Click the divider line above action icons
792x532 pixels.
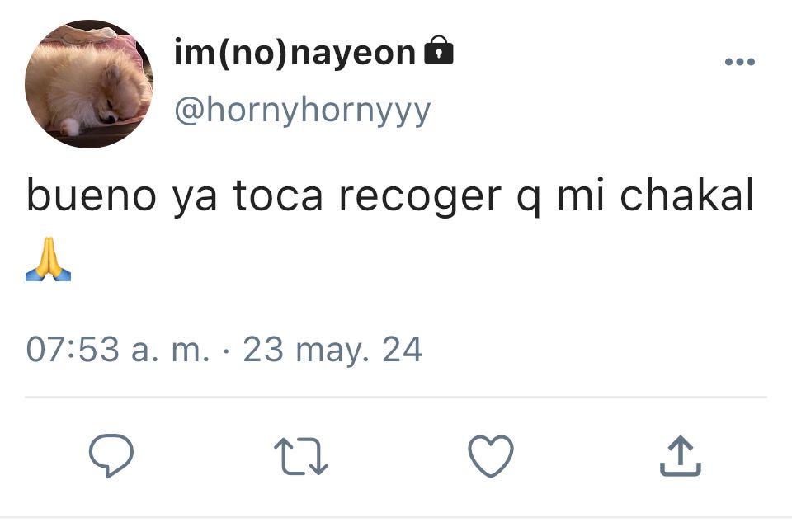click(395, 398)
